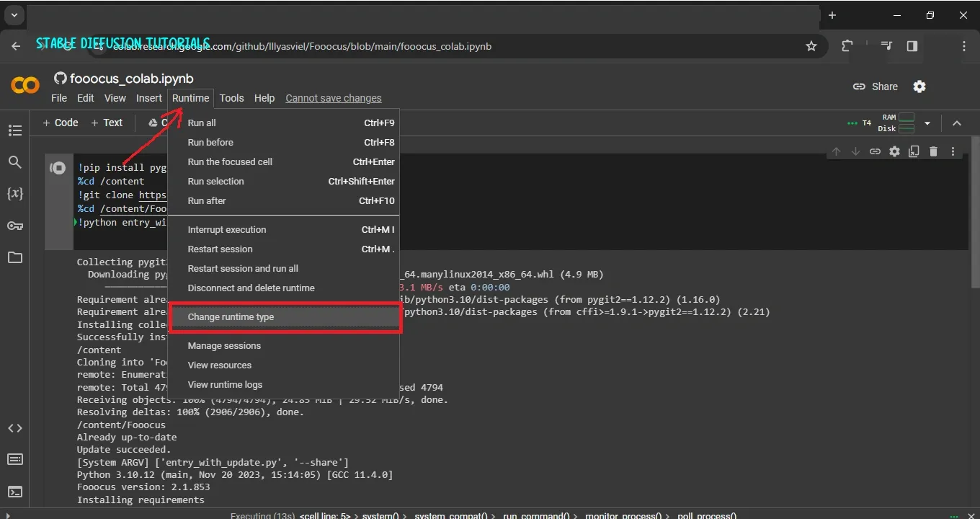Open View resources
The width and height of the screenshot is (980, 519).
click(284, 365)
